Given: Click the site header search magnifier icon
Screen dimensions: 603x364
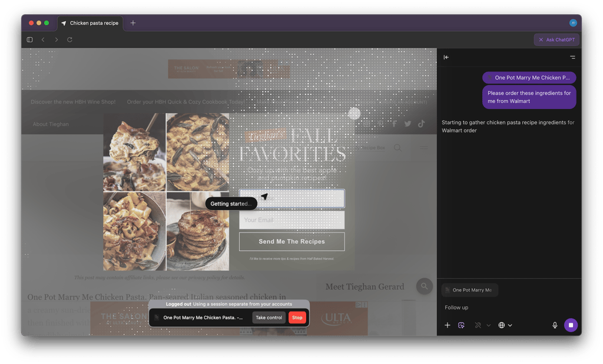Looking at the screenshot, I should pyautogui.click(x=397, y=148).
